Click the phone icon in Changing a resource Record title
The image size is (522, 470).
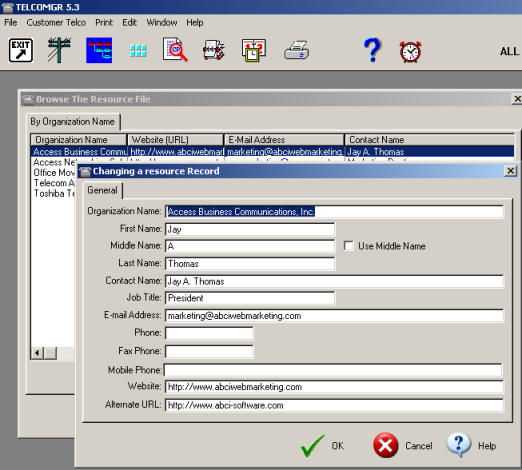[x=85, y=171]
